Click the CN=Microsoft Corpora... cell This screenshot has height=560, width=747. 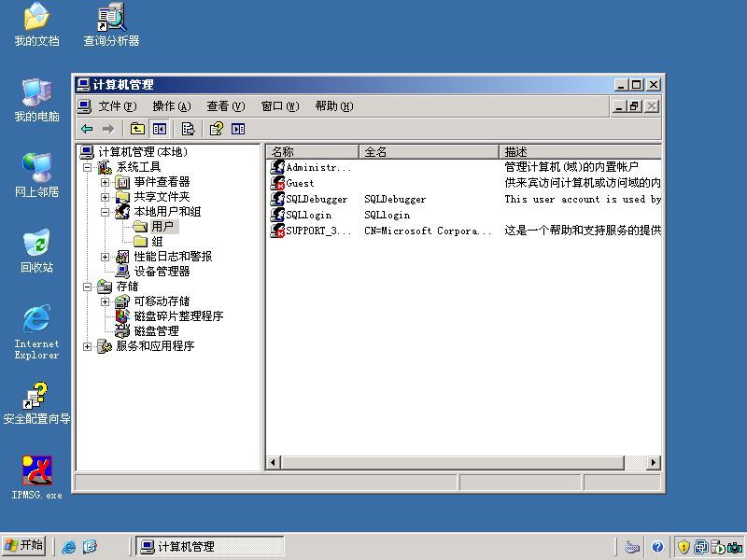pyautogui.click(x=428, y=231)
